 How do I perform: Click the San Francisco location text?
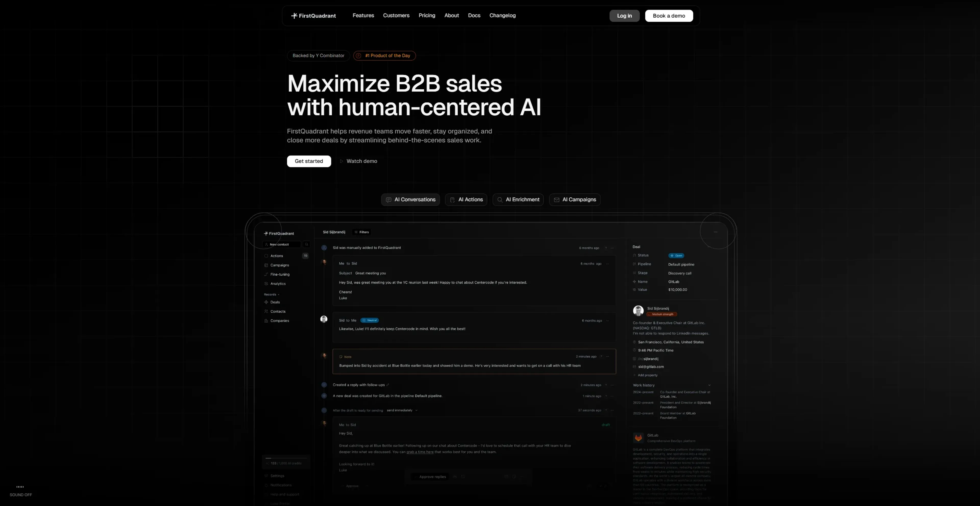671,342
